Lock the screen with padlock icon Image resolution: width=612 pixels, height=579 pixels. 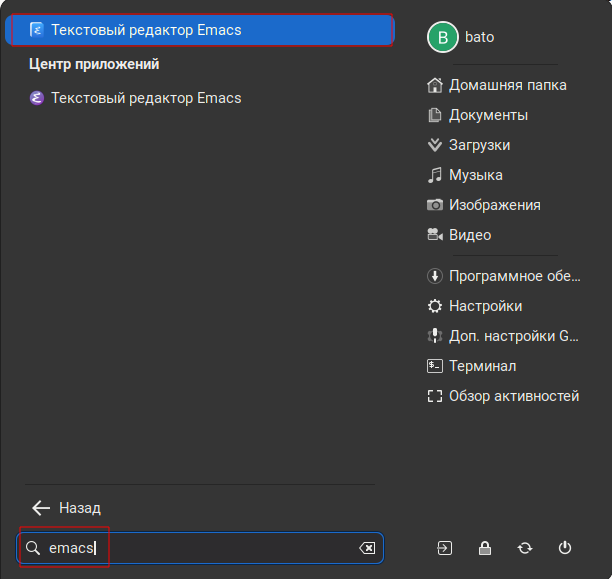[485, 548]
